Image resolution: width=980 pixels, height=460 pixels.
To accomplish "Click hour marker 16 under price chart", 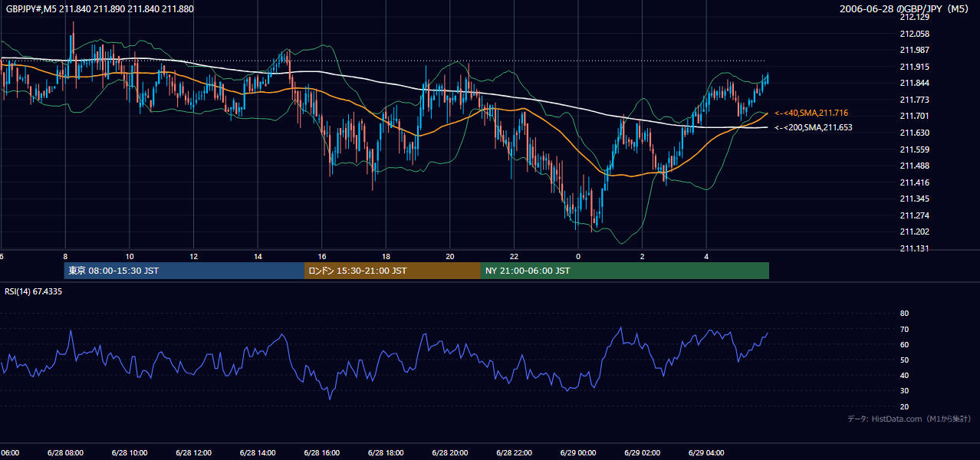I will [x=322, y=256].
